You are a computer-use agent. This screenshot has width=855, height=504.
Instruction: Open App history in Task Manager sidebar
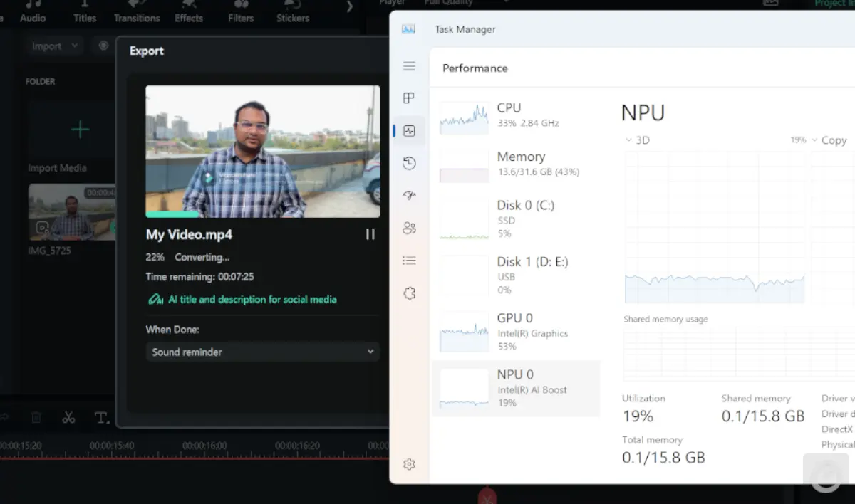coord(409,164)
